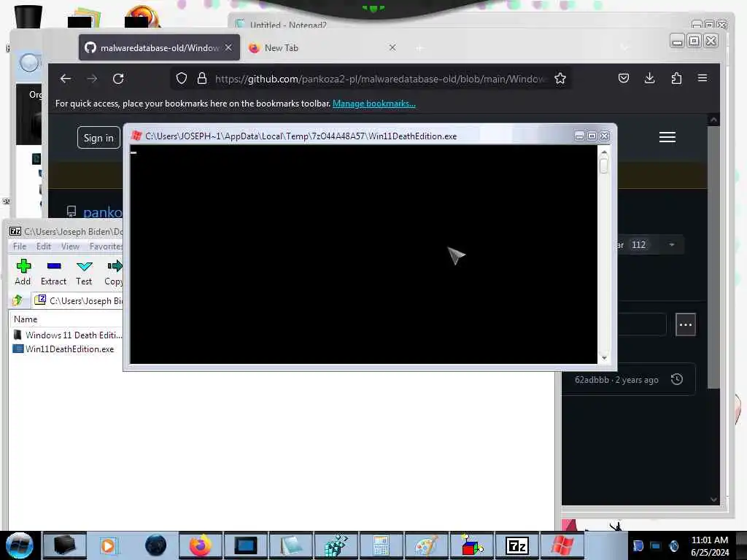Click the 7-Zip Add toolbar button
Screen dimensions: 747x560
pos(23,273)
